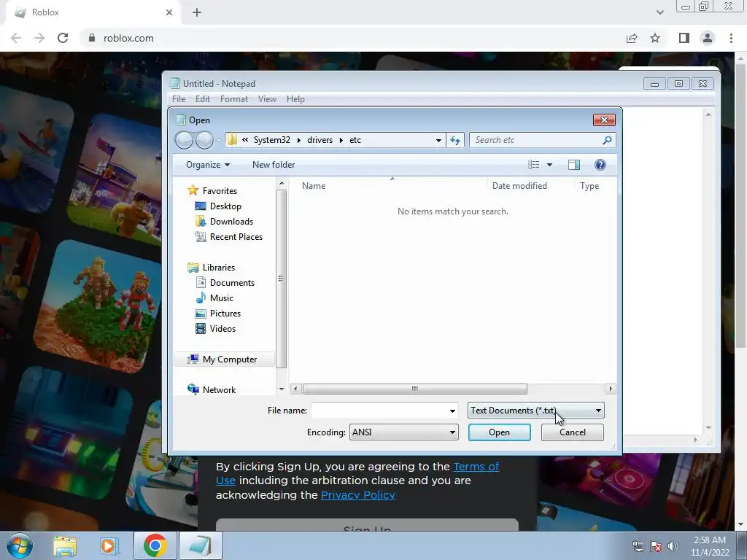This screenshot has height=560, width=747.
Task: Click the refresh icon beside the address path
Action: click(455, 140)
